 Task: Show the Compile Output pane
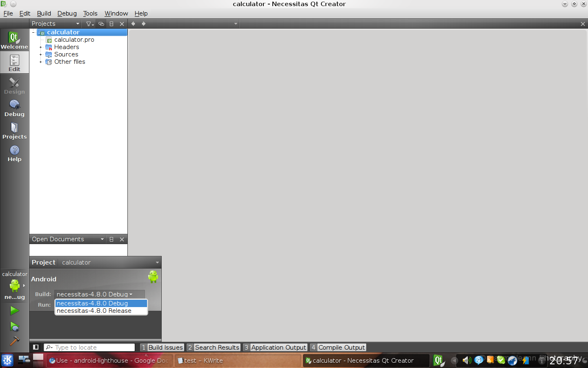coord(338,347)
